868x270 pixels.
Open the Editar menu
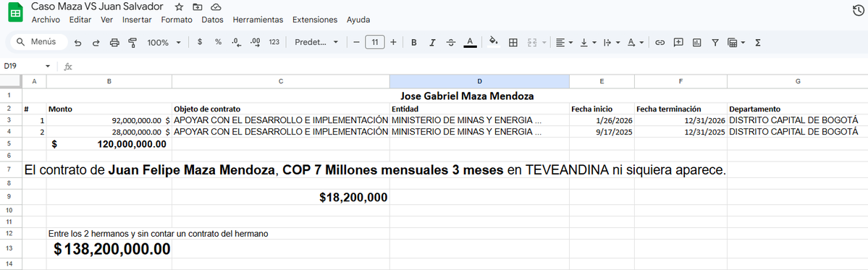click(80, 20)
